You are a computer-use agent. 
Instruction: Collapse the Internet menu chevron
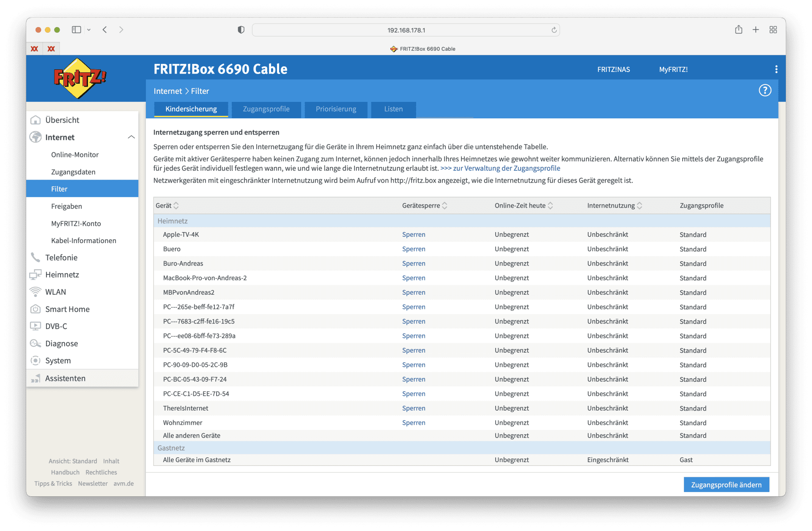point(131,137)
